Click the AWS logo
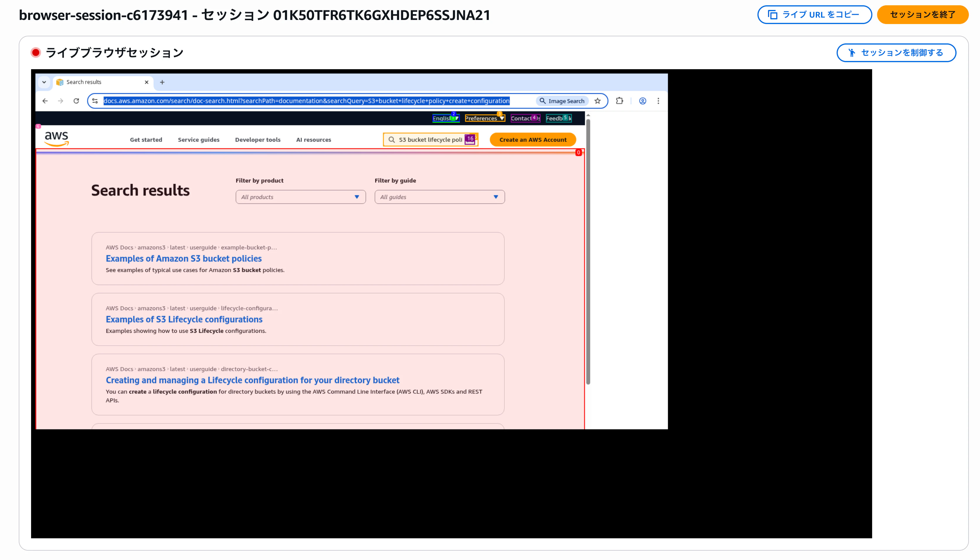The image size is (980, 560). coord(57,139)
